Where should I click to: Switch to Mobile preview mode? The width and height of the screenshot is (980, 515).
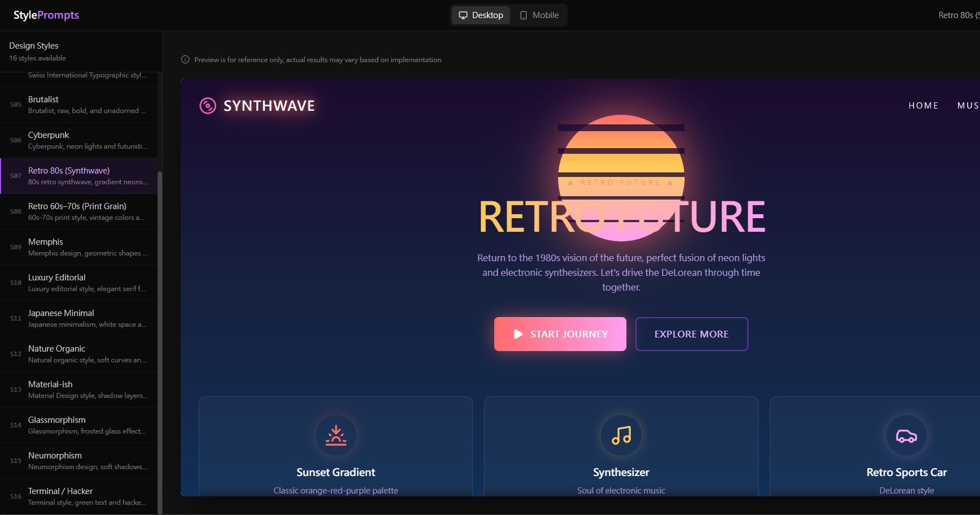(539, 15)
